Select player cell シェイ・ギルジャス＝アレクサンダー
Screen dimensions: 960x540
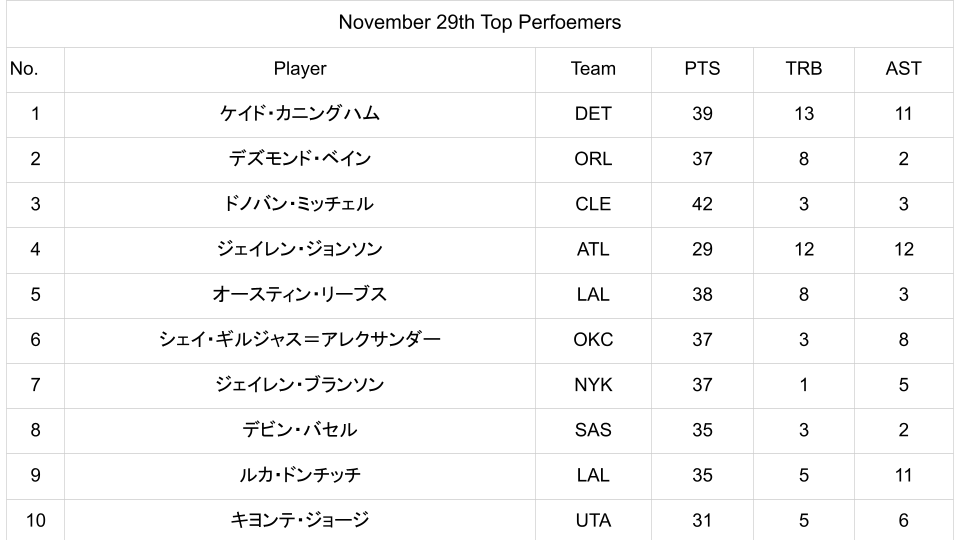coord(300,340)
